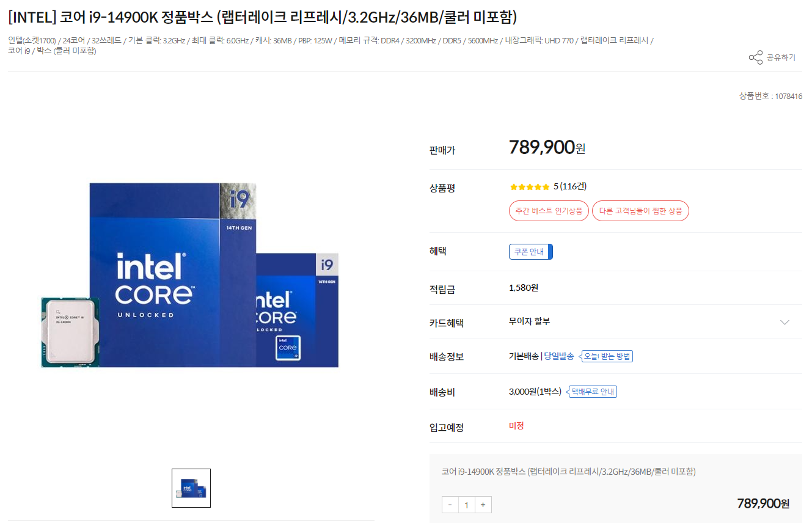Increase quantity with the plus button
This screenshot has width=812, height=523.
[483, 505]
